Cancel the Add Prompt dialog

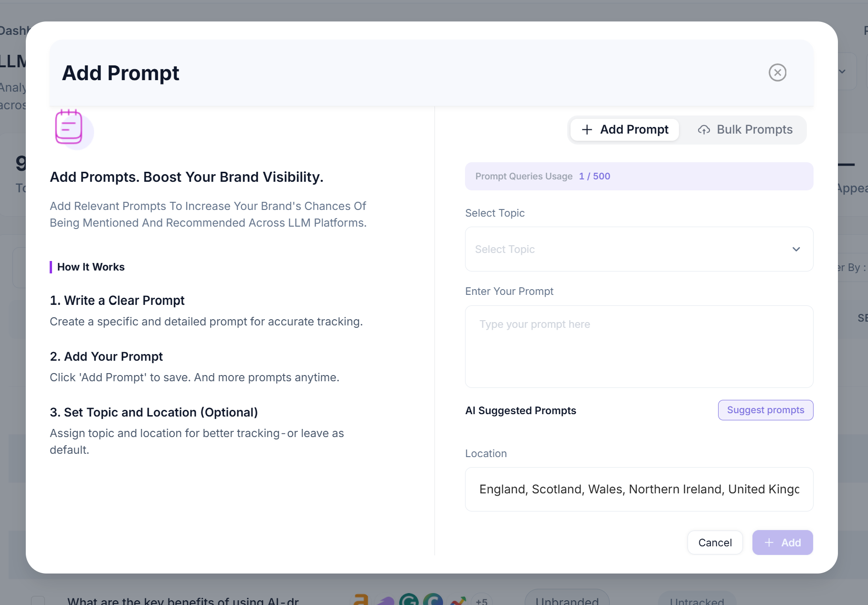(x=715, y=542)
